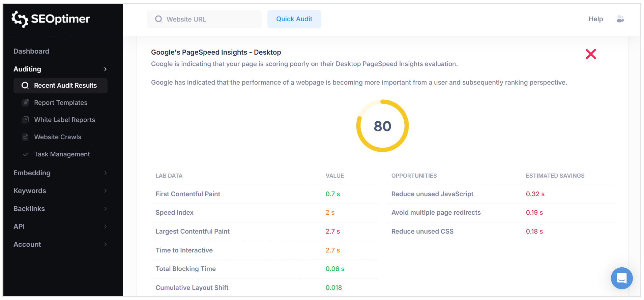Screen dimensions: 644x300
Task: Click the yellow score gauge showing 80
Action: coord(382,126)
